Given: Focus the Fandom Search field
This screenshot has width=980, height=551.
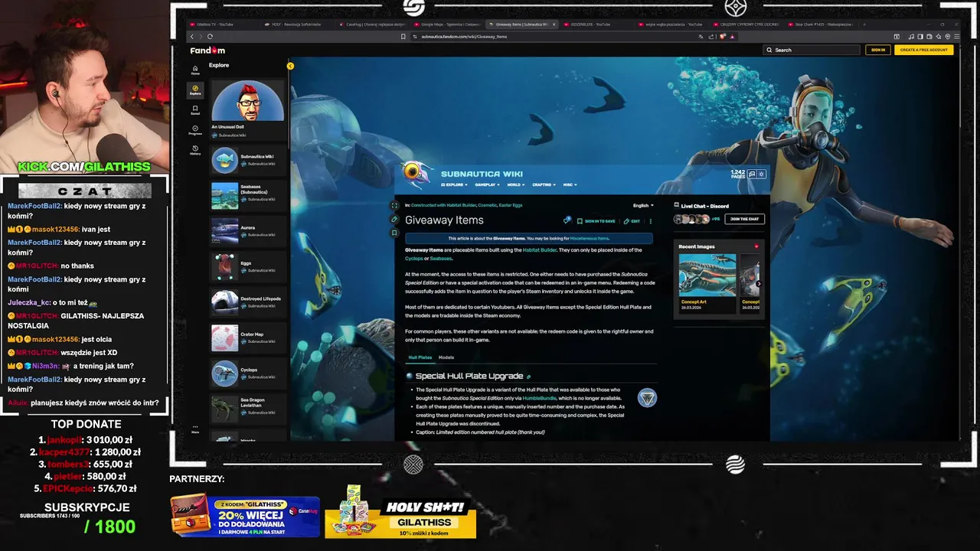Looking at the screenshot, I should [812, 50].
